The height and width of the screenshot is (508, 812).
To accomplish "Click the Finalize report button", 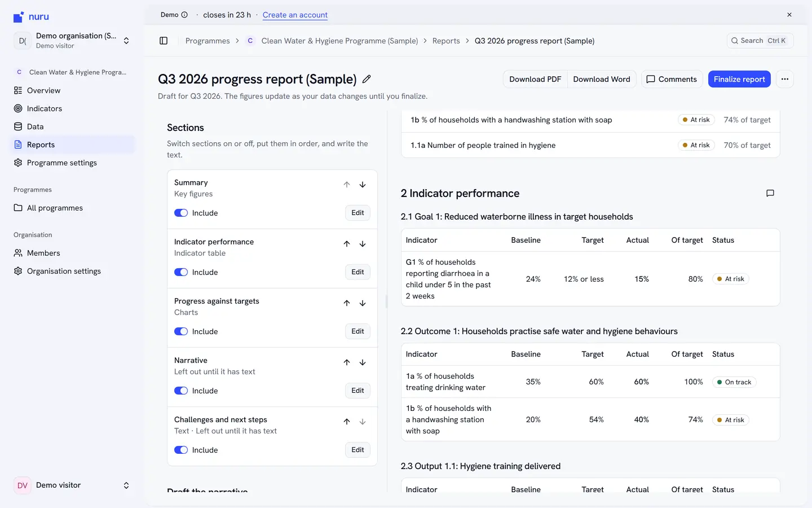I will tap(739, 79).
